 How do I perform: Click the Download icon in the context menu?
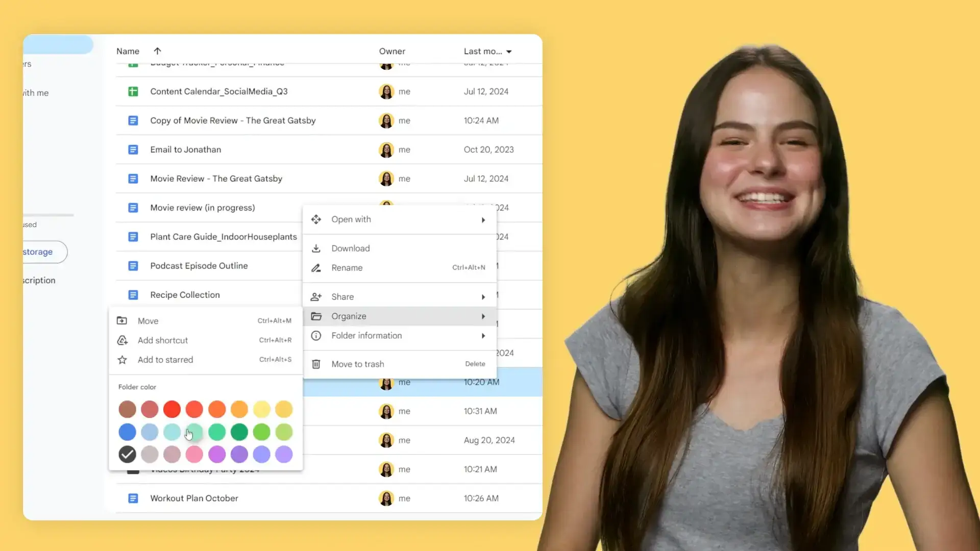coord(316,248)
